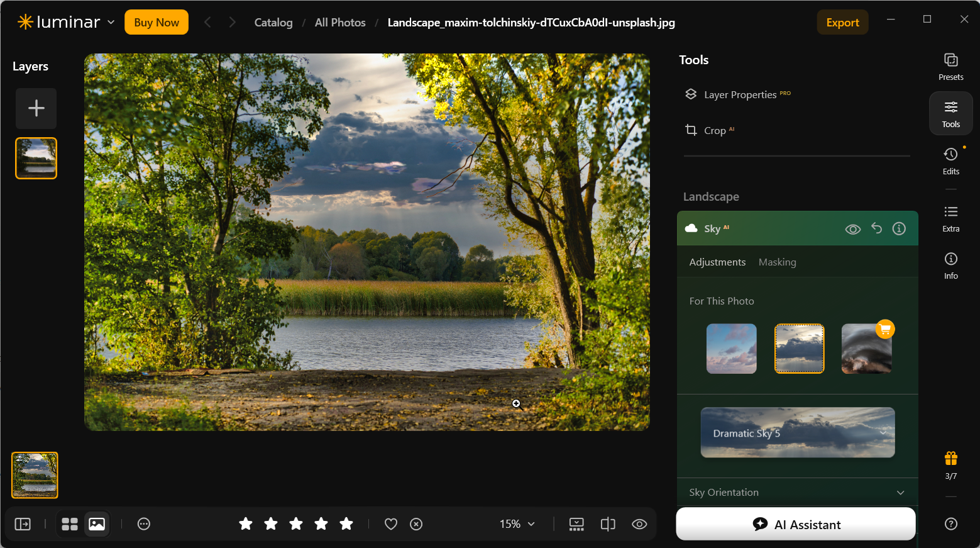Switch to single image view
Viewport: 980px width, 548px height.
pyautogui.click(x=97, y=524)
